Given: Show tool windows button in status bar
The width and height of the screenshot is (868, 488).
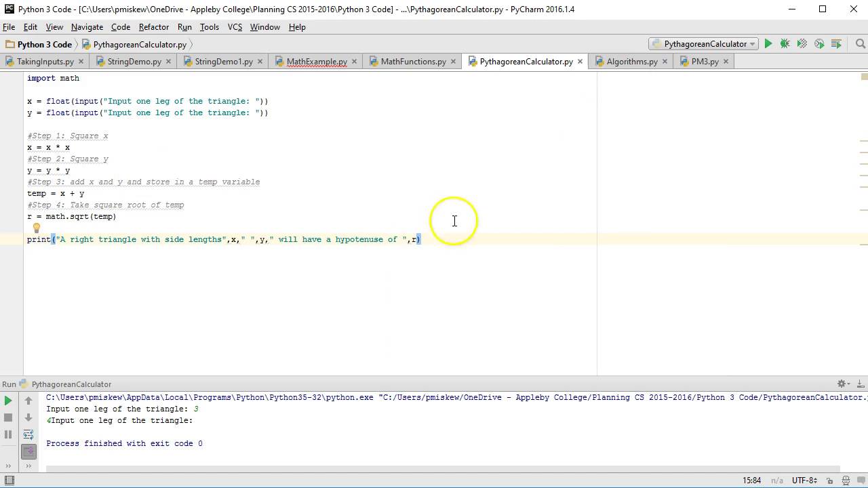Looking at the screenshot, I should (9, 480).
